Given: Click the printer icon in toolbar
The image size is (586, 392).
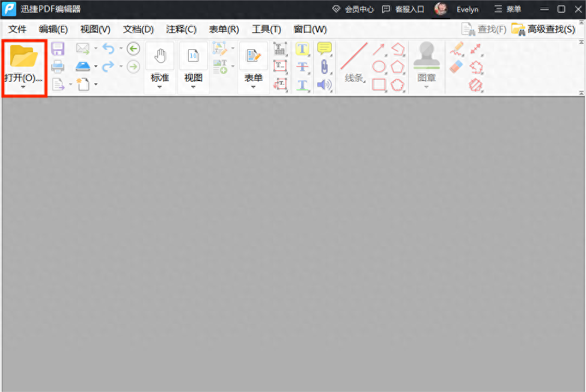Looking at the screenshot, I should coord(58,67).
